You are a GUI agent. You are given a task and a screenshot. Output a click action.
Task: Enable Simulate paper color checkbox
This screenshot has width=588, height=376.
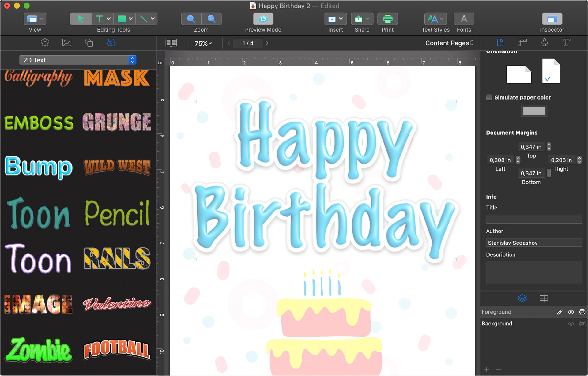coord(489,97)
